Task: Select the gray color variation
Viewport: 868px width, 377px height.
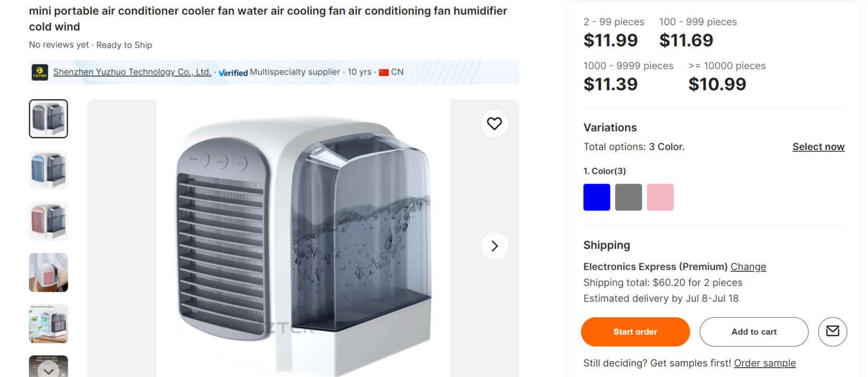Action: pos(628,196)
